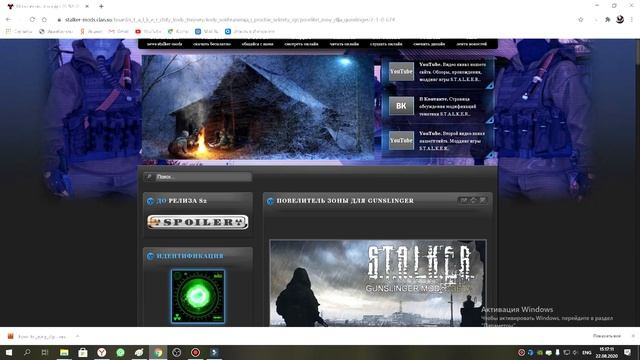This screenshot has width=640, height=360.
Task: Open 'сменить дизайн' site menu item
Action: (x=429, y=44)
